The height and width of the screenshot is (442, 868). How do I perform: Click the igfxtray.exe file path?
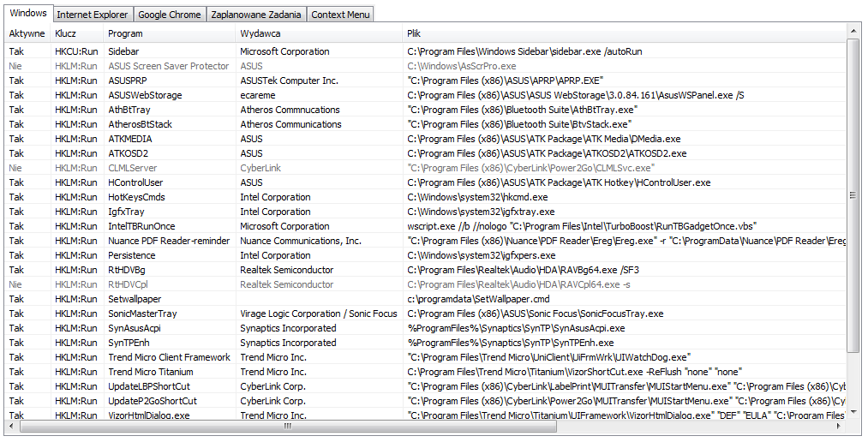481,212
